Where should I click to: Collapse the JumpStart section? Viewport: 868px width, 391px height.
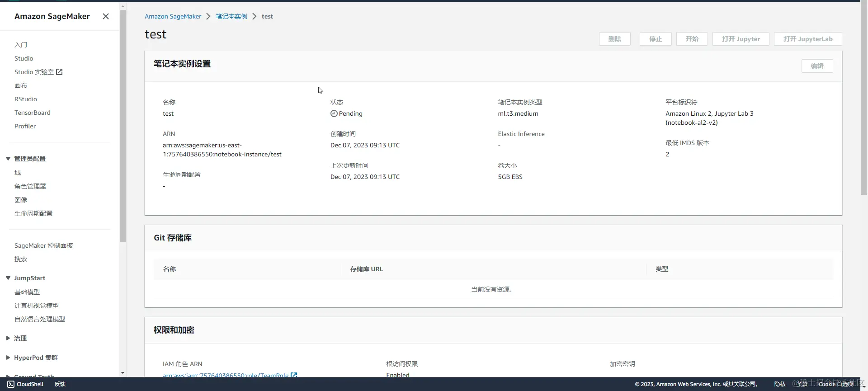[8, 278]
